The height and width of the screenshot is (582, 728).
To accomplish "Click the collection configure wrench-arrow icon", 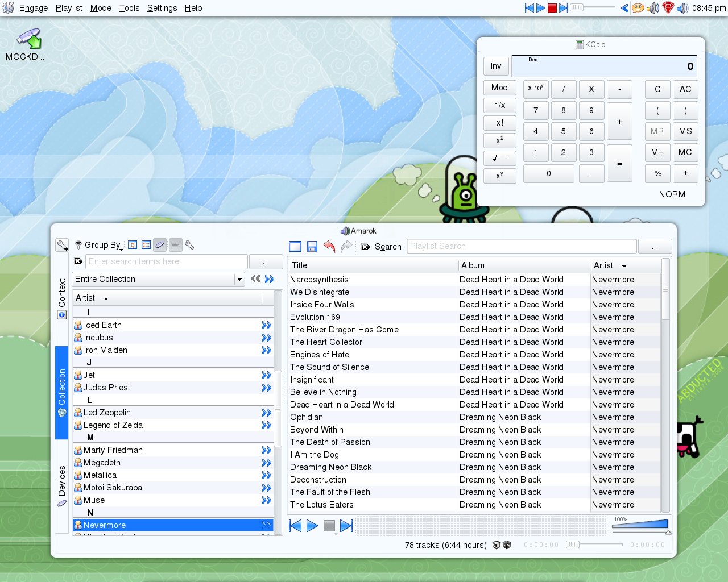I will (x=62, y=245).
